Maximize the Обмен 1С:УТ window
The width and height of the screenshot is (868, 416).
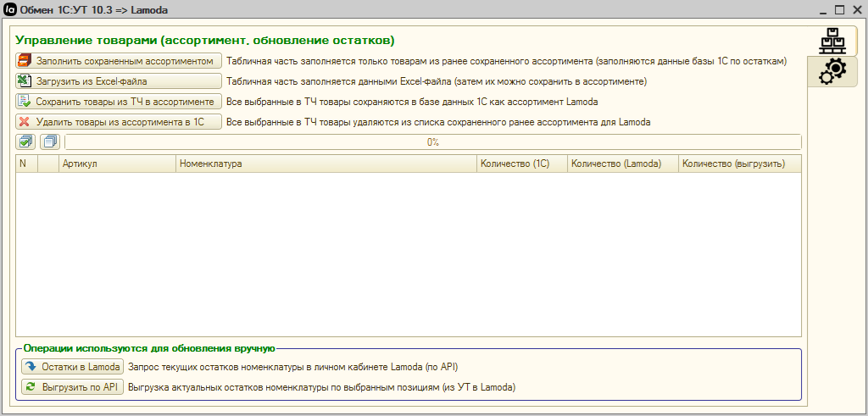840,10
